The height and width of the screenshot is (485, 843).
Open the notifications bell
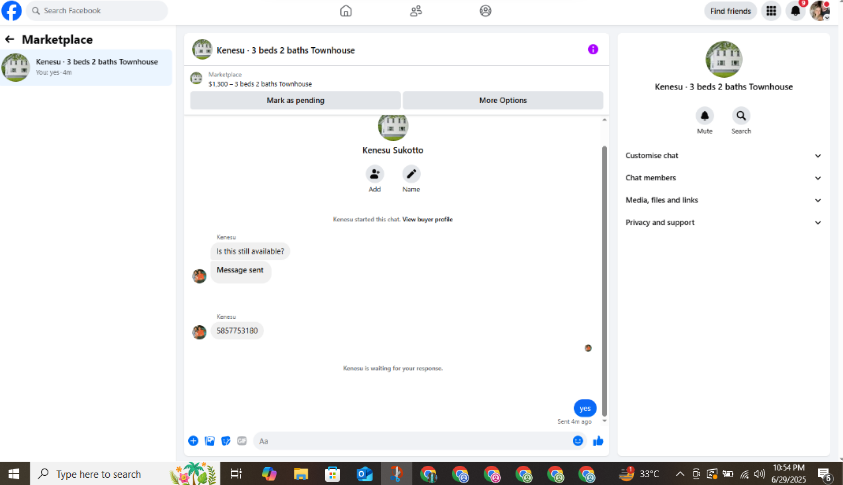pyautogui.click(x=796, y=11)
